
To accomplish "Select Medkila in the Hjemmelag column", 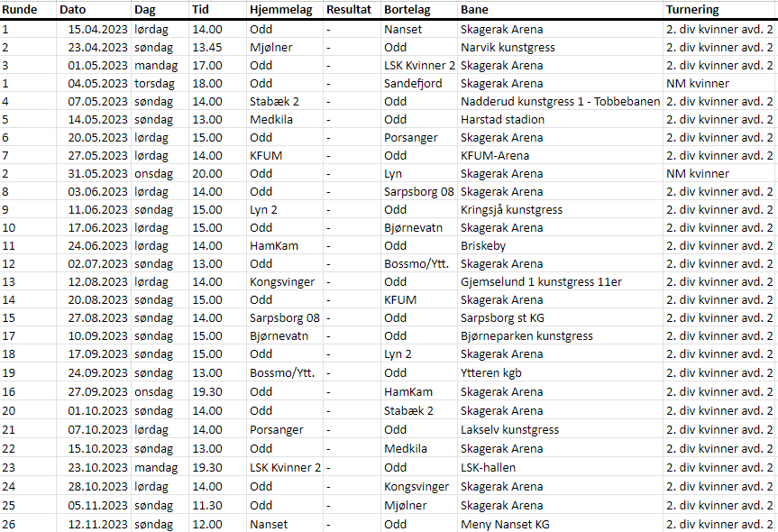I will click(x=271, y=120).
